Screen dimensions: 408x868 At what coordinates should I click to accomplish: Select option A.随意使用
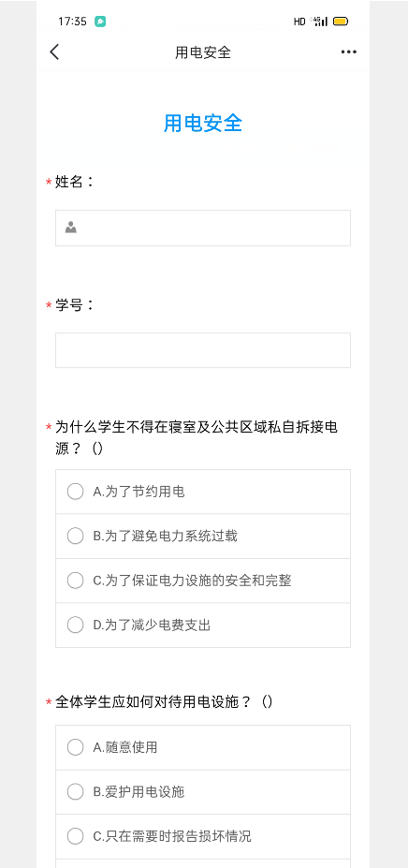tap(203, 747)
